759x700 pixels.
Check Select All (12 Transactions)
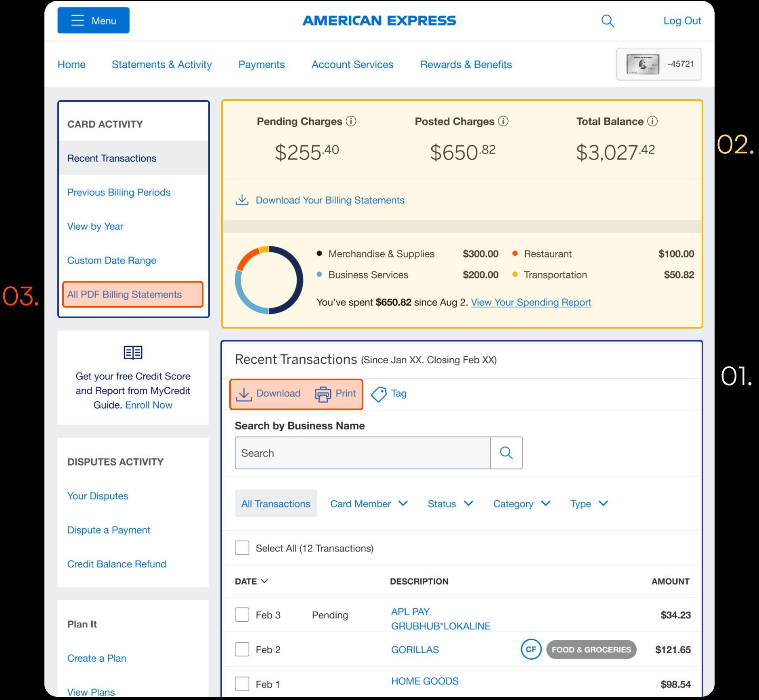(x=242, y=548)
